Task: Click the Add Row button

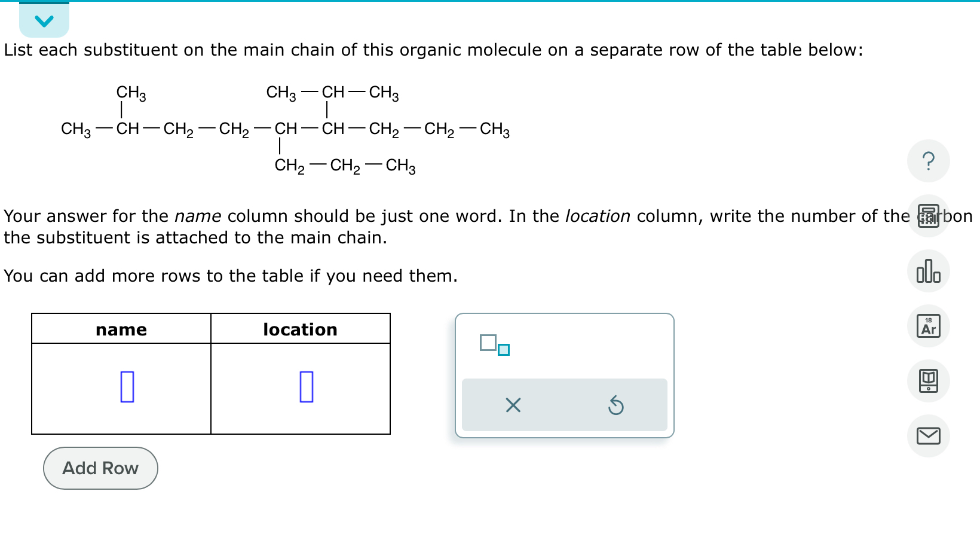Action: tap(100, 468)
